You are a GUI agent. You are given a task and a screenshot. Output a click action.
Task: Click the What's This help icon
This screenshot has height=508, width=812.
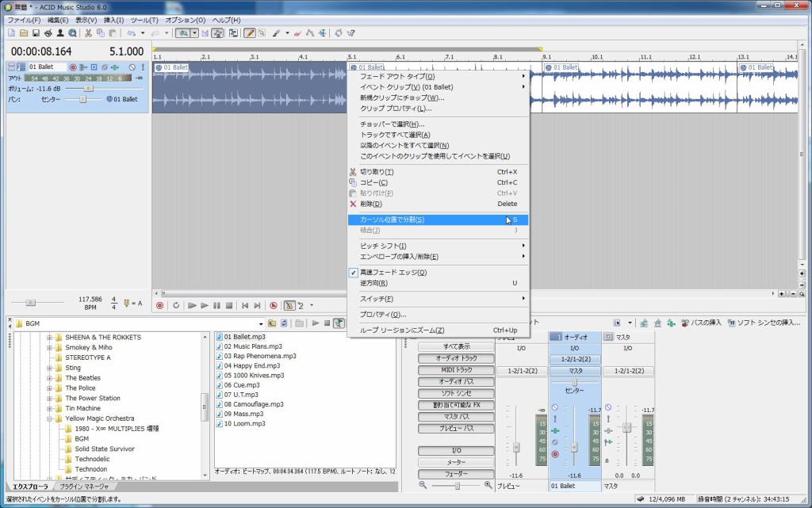[351, 33]
